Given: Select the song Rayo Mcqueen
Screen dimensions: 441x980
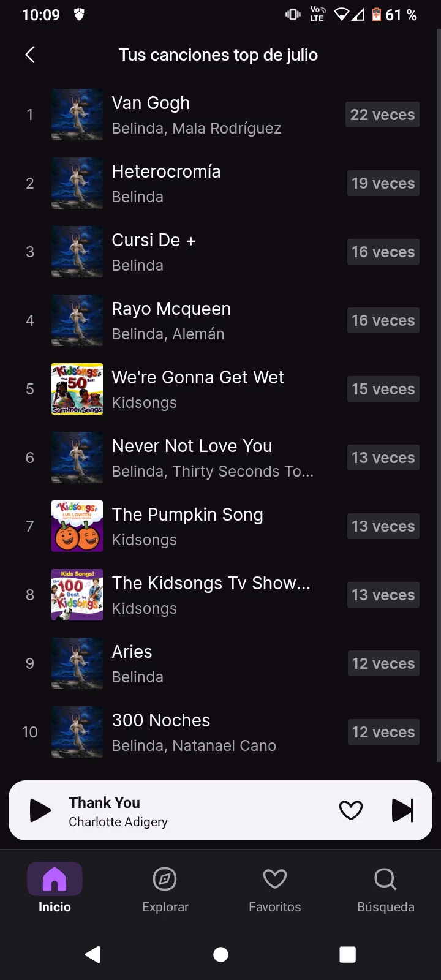Looking at the screenshot, I should pyautogui.click(x=171, y=309).
